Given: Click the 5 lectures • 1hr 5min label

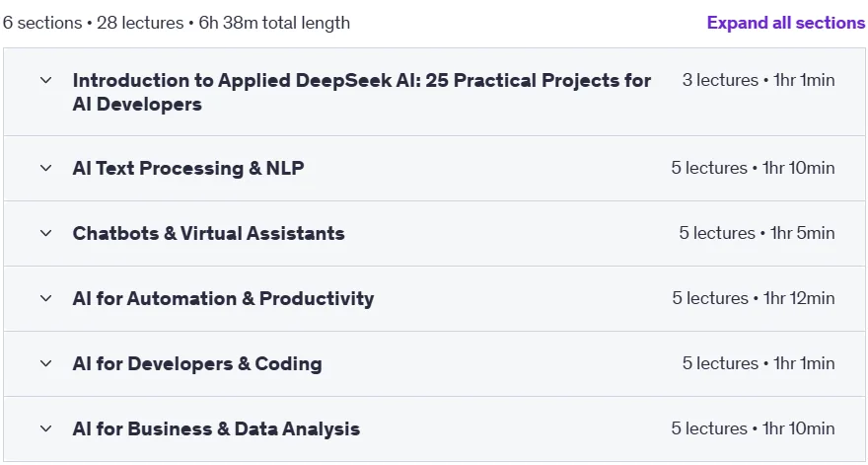Looking at the screenshot, I should [x=757, y=233].
